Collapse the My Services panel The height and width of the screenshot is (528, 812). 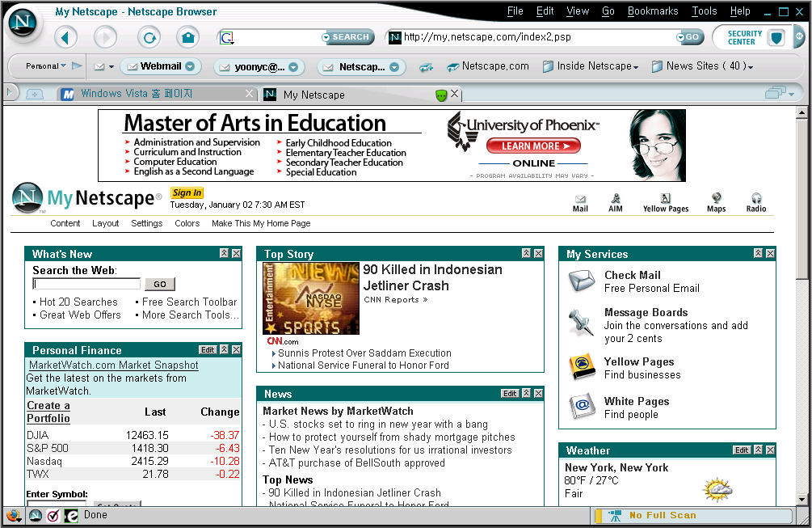758,253
